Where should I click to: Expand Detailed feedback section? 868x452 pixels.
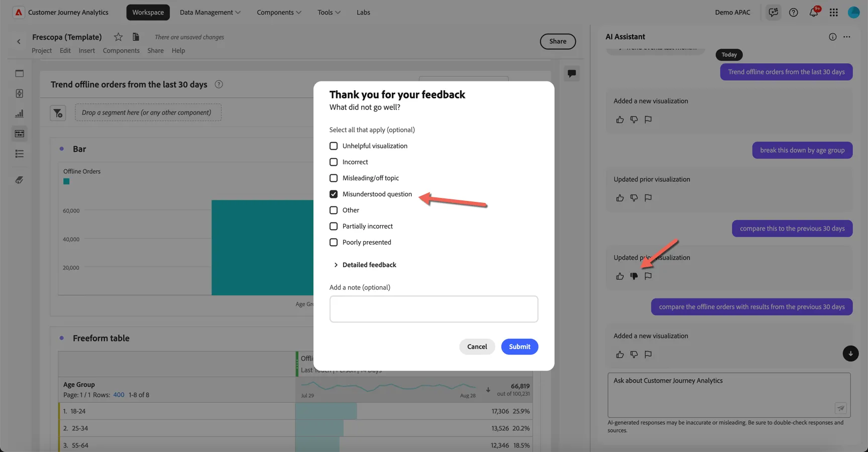(365, 265)
